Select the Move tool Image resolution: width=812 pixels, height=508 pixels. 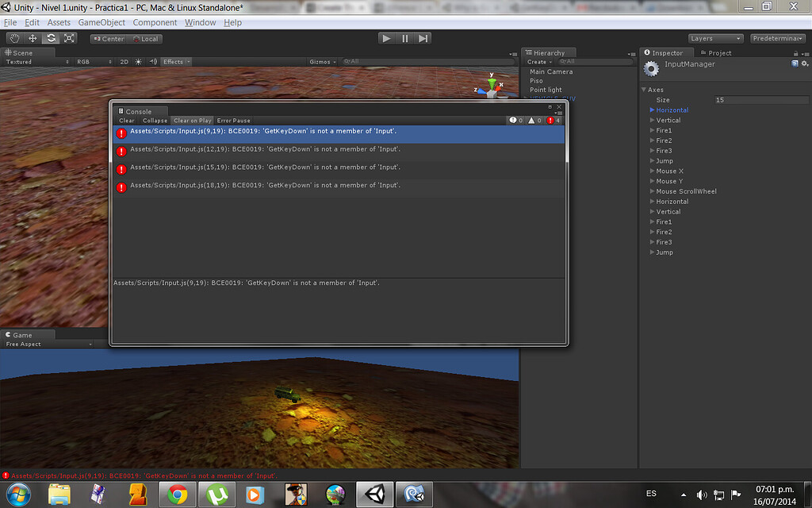coord(32,37)
